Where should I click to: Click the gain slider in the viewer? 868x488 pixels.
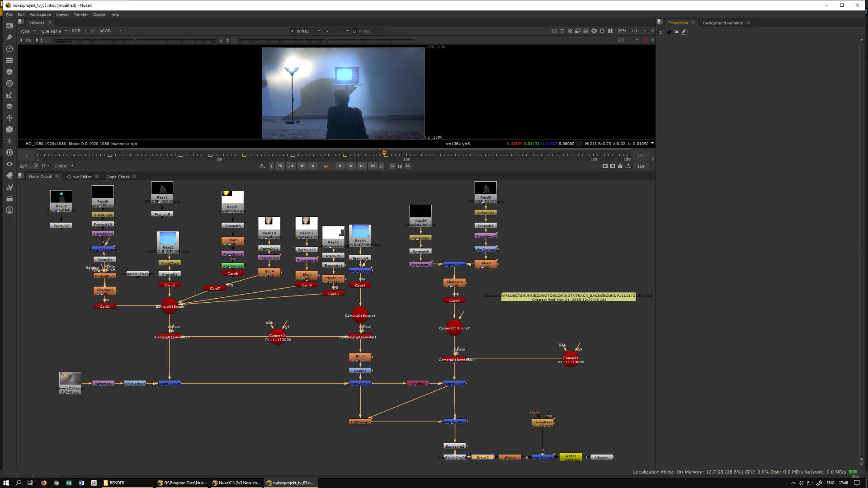pos(135,41)
